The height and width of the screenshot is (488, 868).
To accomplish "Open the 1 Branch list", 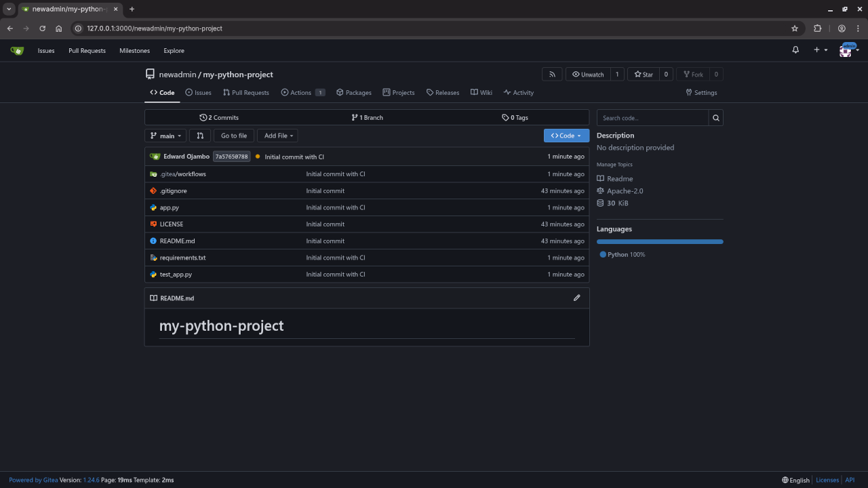I will [x=367, y=118].
